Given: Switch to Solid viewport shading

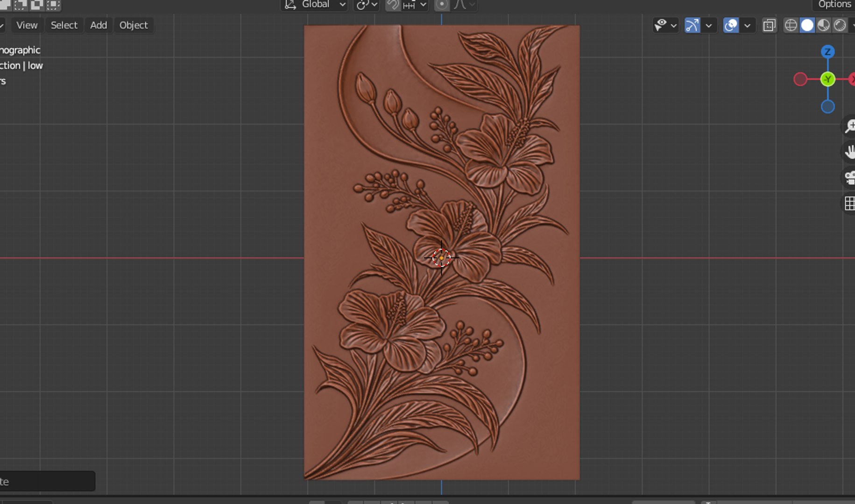Looking at the screenshot, I should [x=807, y=25].
